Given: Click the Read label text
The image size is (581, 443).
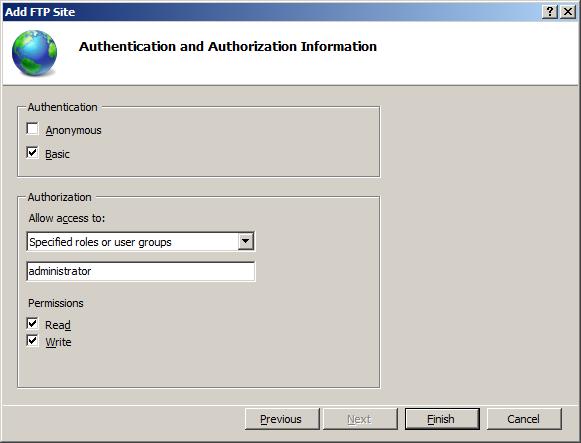Looking at the screenshot, I should point(58,325).
